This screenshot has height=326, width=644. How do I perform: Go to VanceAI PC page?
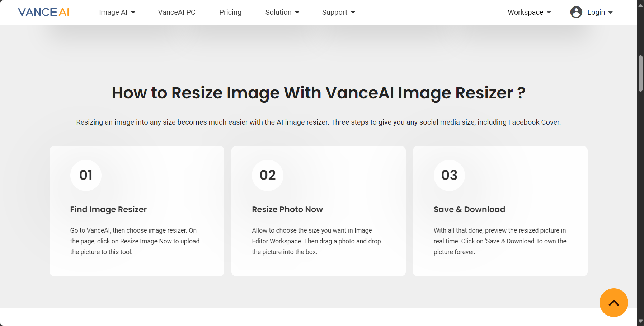click(177, 12)
